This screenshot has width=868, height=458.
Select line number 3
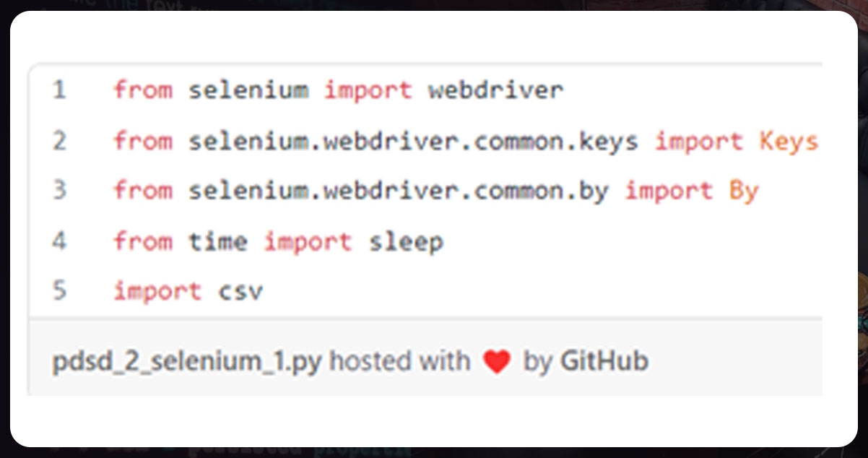(59, 191)
